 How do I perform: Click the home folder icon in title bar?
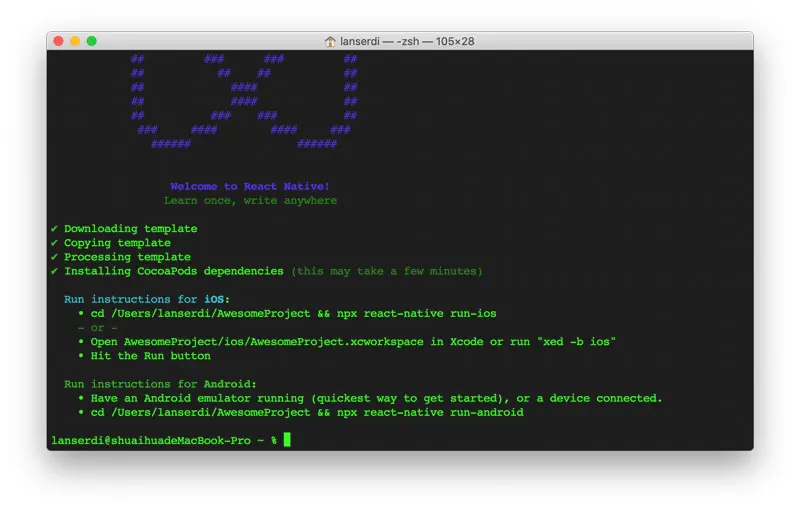coord(330,41)
